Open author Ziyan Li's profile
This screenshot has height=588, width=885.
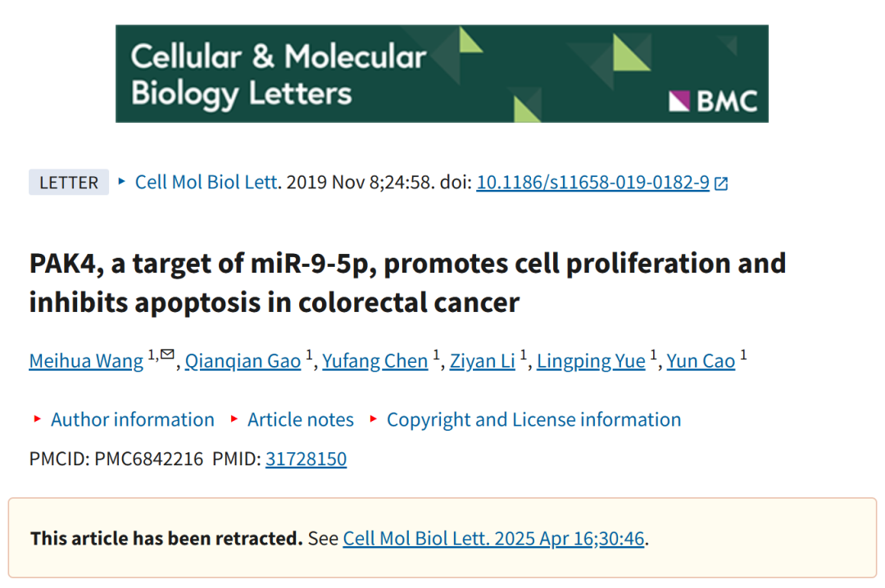(482, 360)
